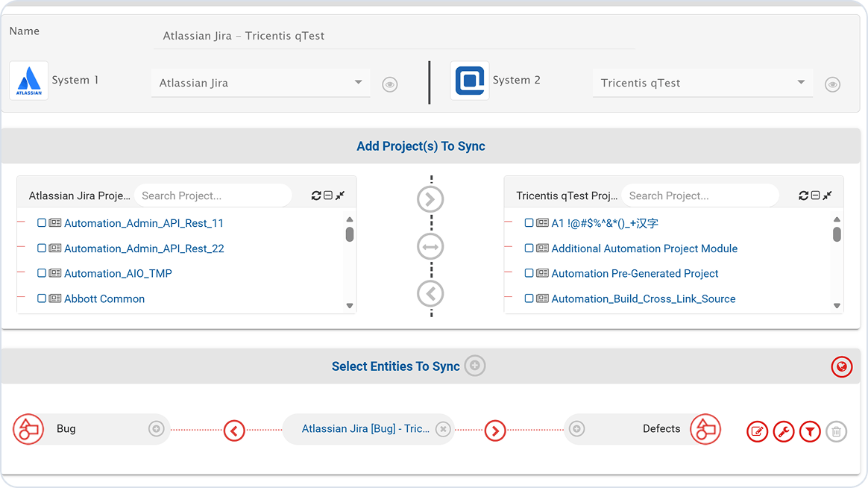Screen dimensions: 868x488
Task: Add entity with plus icon beside Select Entities To Sync
Action: click(475, 366)
